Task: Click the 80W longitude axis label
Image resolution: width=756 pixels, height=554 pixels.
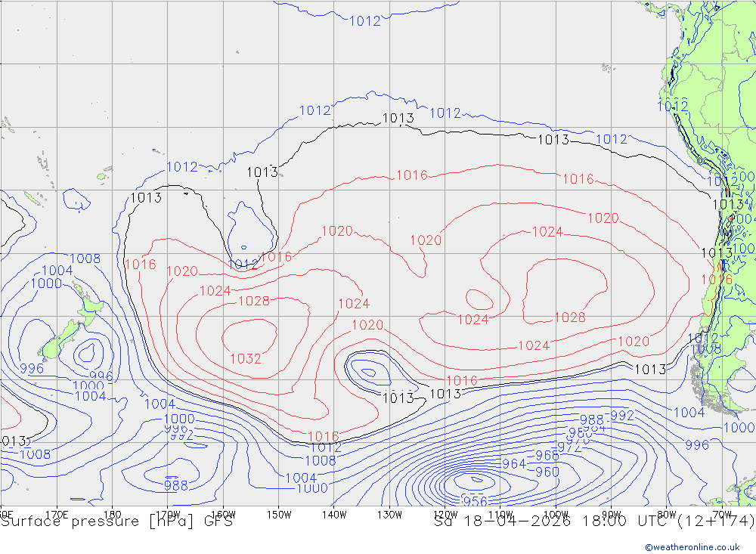Action: pyautogui.click(x=667, y=515)
